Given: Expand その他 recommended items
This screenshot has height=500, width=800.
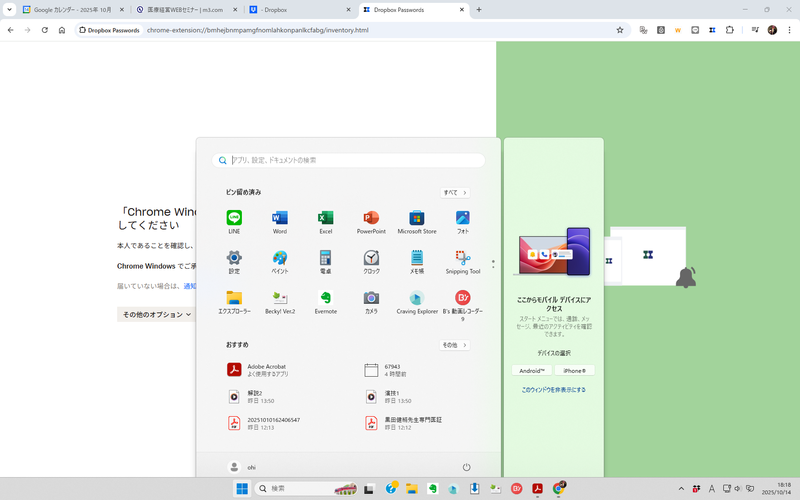Looking at the screenshot, I should (455, 345).
